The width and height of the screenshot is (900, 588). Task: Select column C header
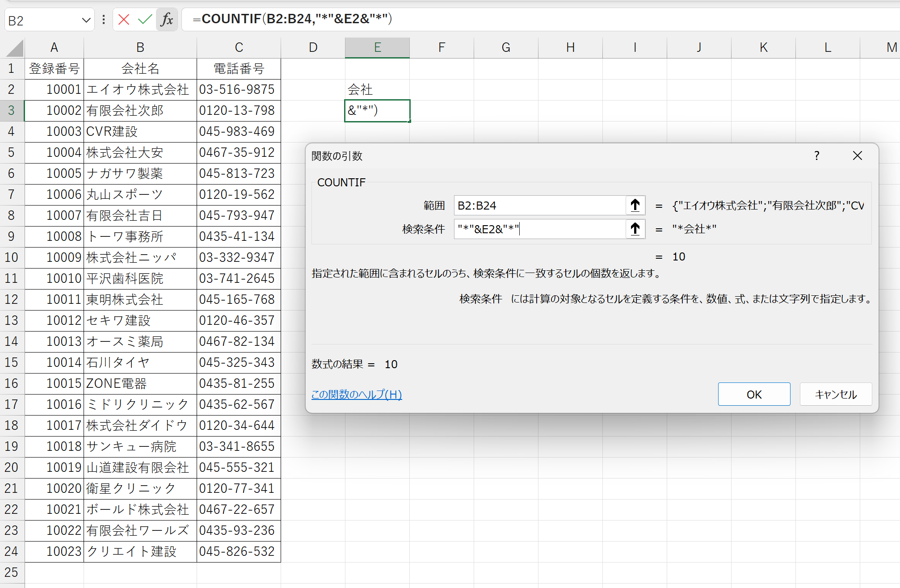[239, 48]
